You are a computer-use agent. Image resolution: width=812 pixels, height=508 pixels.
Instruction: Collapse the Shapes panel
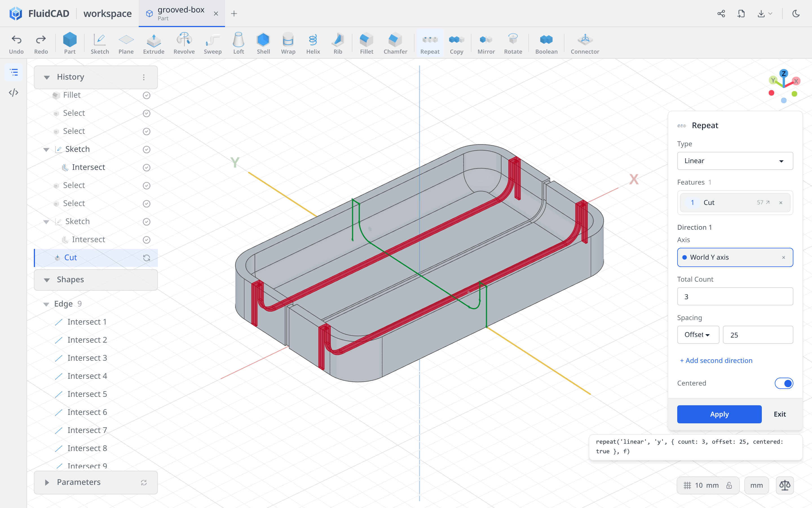[x=47, y=280]
